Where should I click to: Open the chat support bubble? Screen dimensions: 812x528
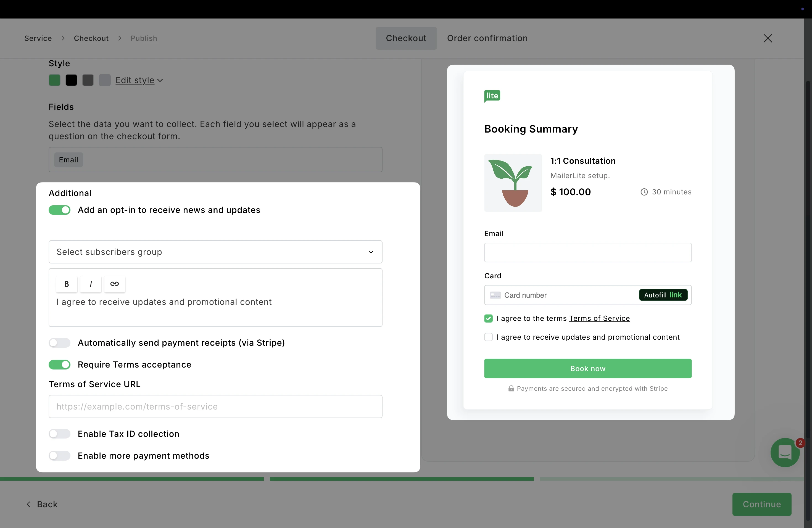pyautogui.click(x=785, y=453)
